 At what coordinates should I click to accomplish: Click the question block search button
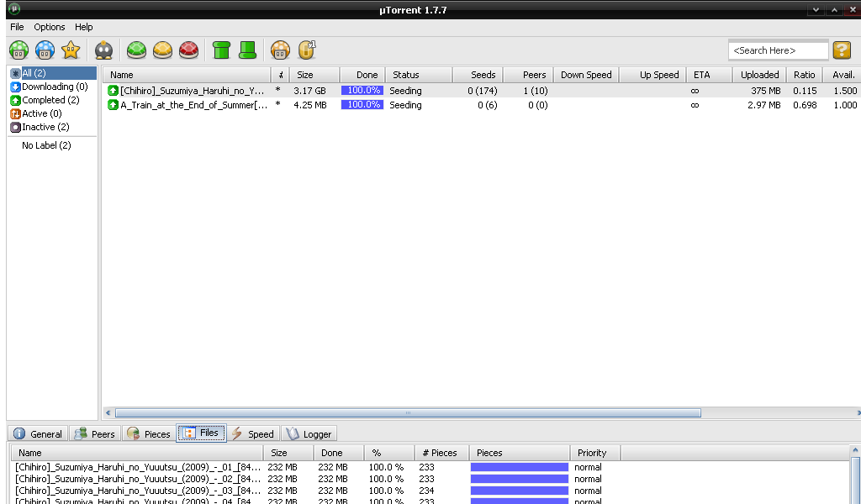coord(842,50)
